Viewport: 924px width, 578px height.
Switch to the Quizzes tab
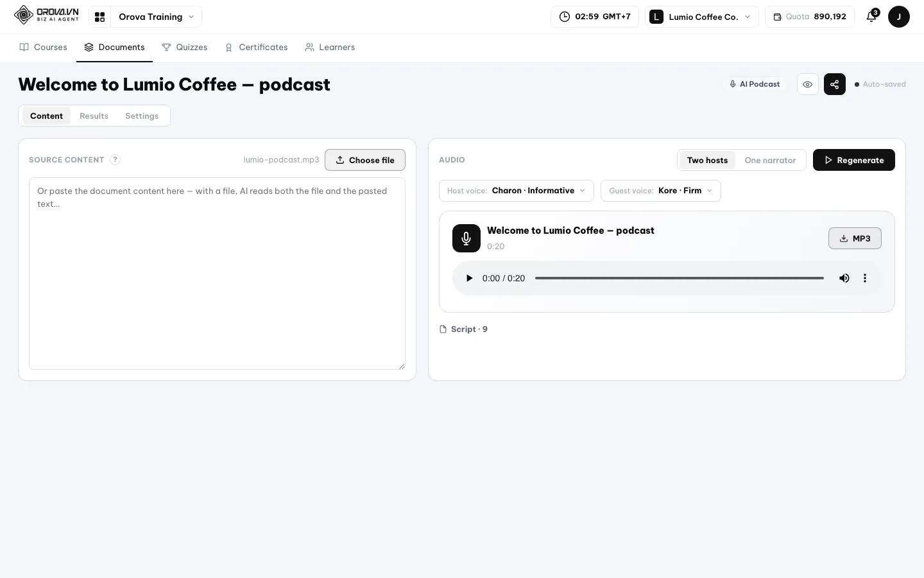185,48
